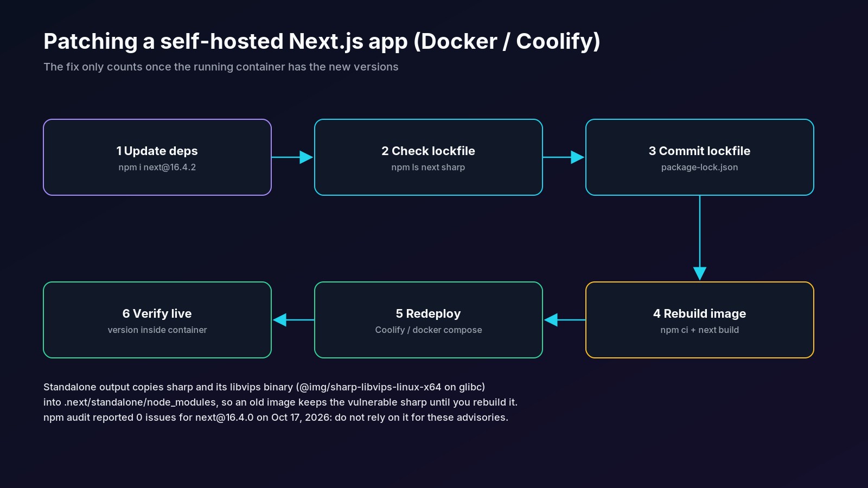Select the '5 Redeploy' step title

pos(428,313)
